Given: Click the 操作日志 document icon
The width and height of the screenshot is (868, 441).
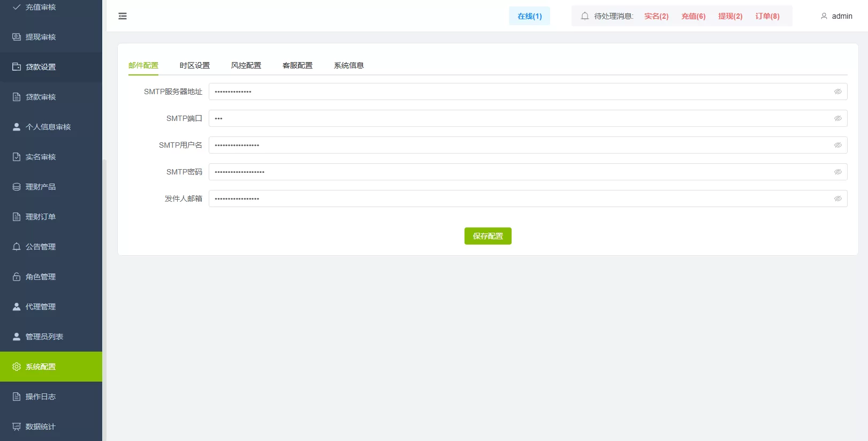Looking at the screenshot, I should click(x=17, y=397).
